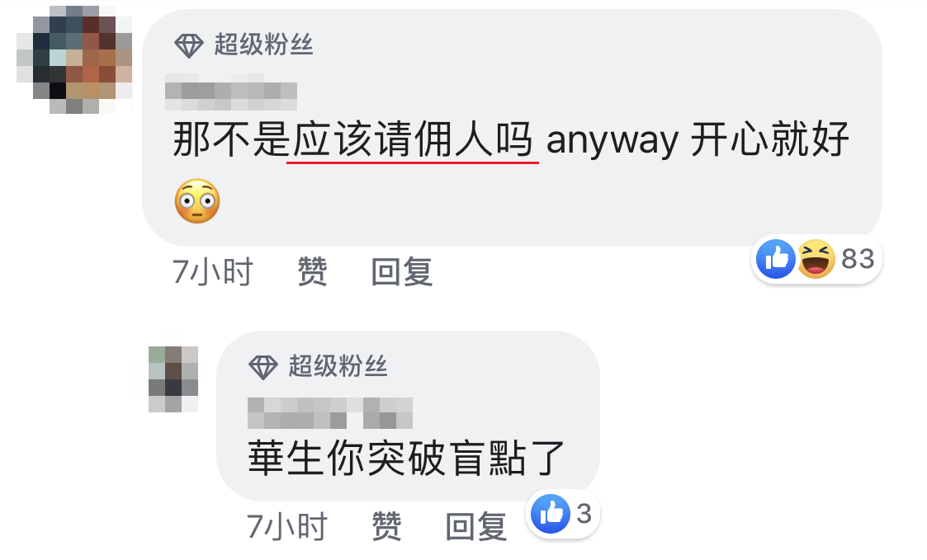The image size is (927, 560).
Task: Click the diamond badge icon in top comment
Action: 188,45
